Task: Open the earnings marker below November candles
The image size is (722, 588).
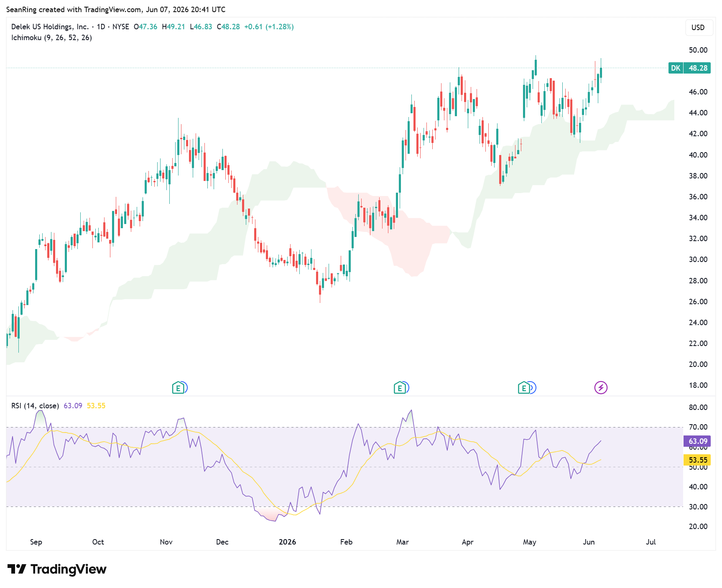Action: coord(179,388)
